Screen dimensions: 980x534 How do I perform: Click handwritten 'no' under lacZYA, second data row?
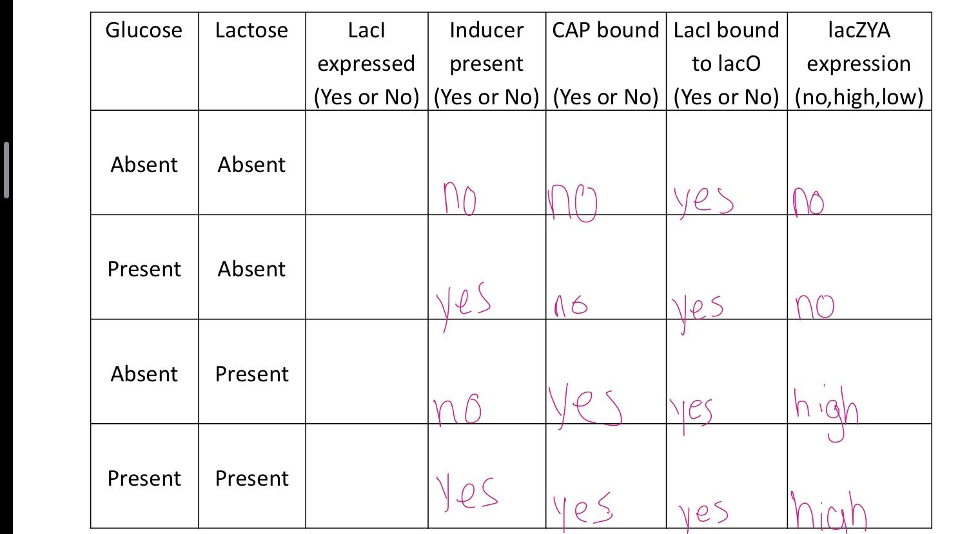[x=815, y=306]
